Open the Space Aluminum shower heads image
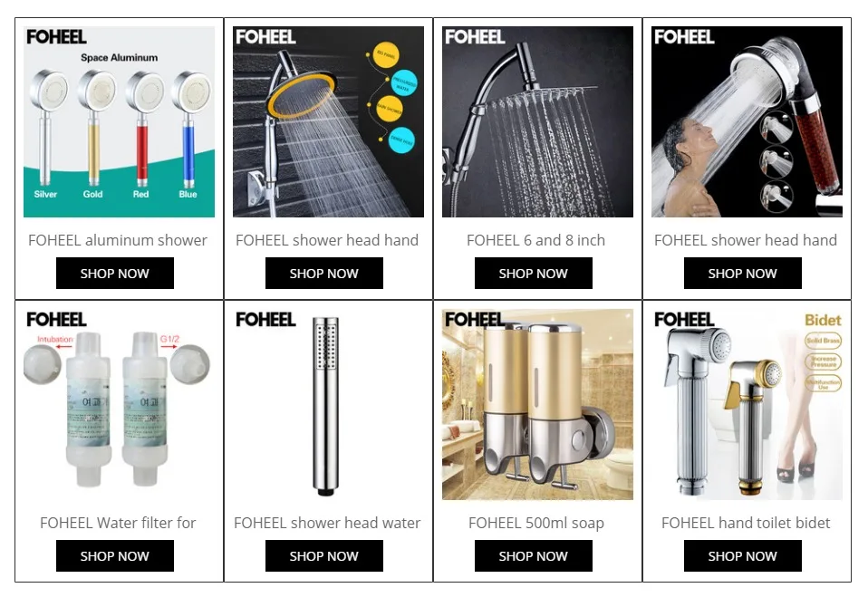 (x=119, y=121)
